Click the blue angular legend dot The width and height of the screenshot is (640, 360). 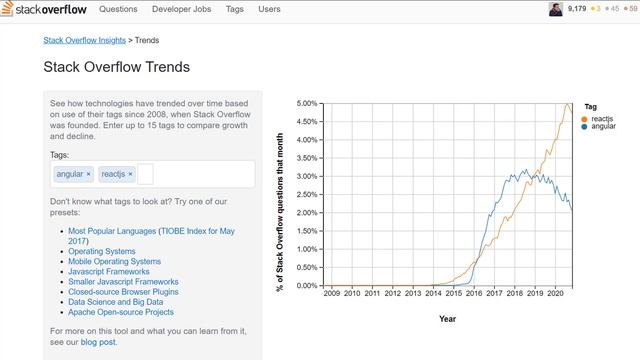pyautogui.click(x=584, y=127)
